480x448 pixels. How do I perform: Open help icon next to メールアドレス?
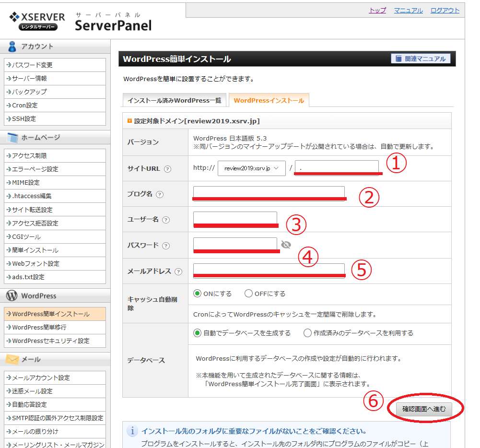178,271
